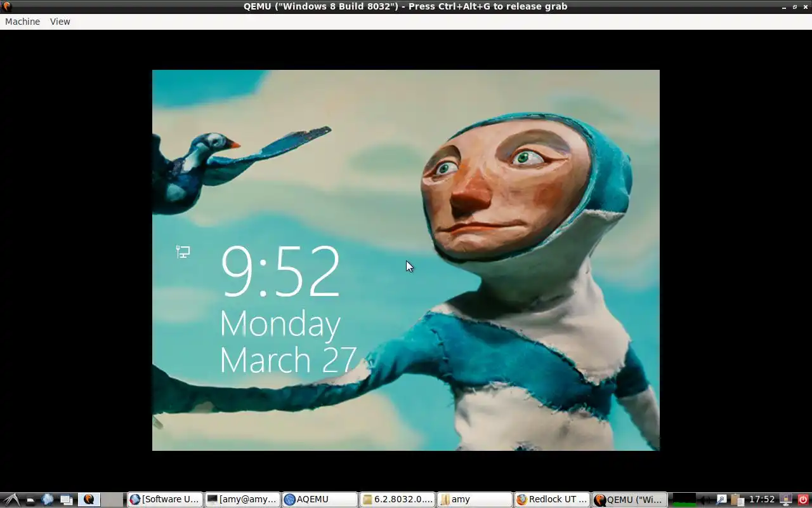812x508 pixels.
Task: Switch to the amy folder window
Action: 475,499
